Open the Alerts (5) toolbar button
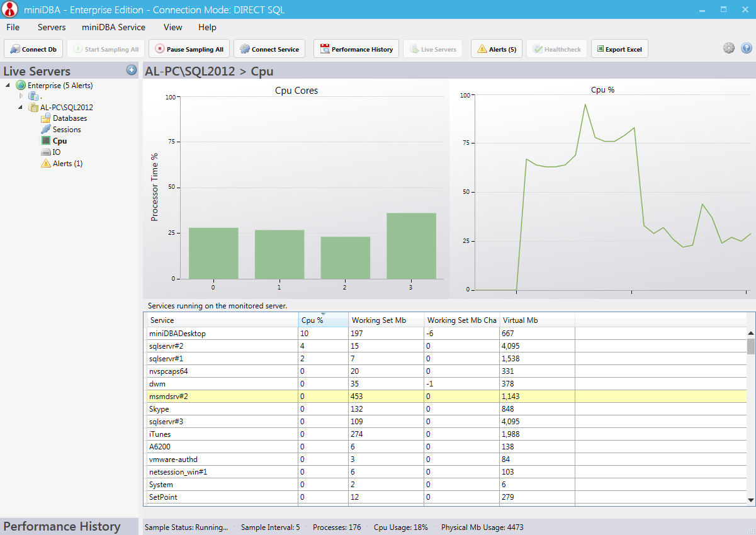Image resolution: width=756 pixels, height=535 pixels. point(497,49)
